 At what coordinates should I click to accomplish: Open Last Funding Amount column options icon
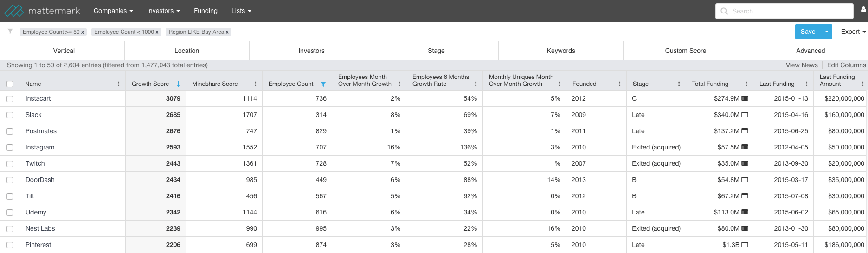[x=863, y=84]
